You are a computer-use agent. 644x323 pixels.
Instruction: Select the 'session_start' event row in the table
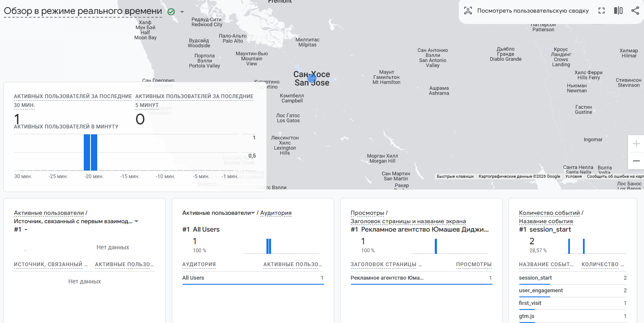(x=573, y=278)
